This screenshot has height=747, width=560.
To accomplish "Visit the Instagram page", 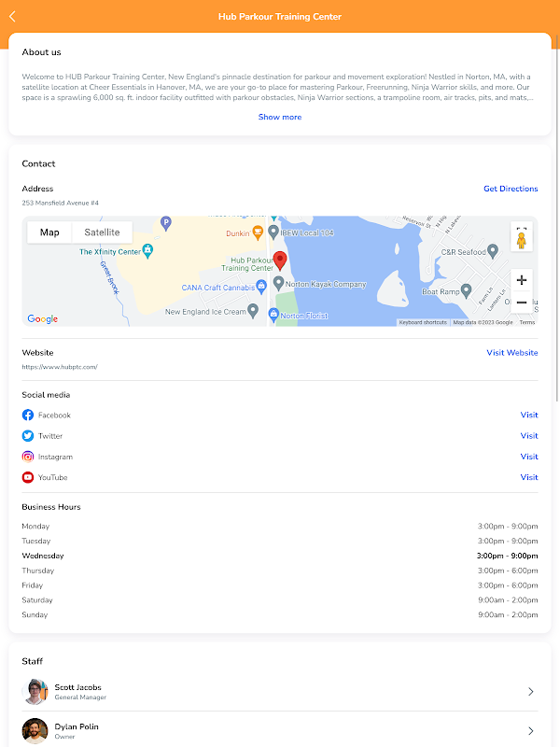I will tap(529, 457).
